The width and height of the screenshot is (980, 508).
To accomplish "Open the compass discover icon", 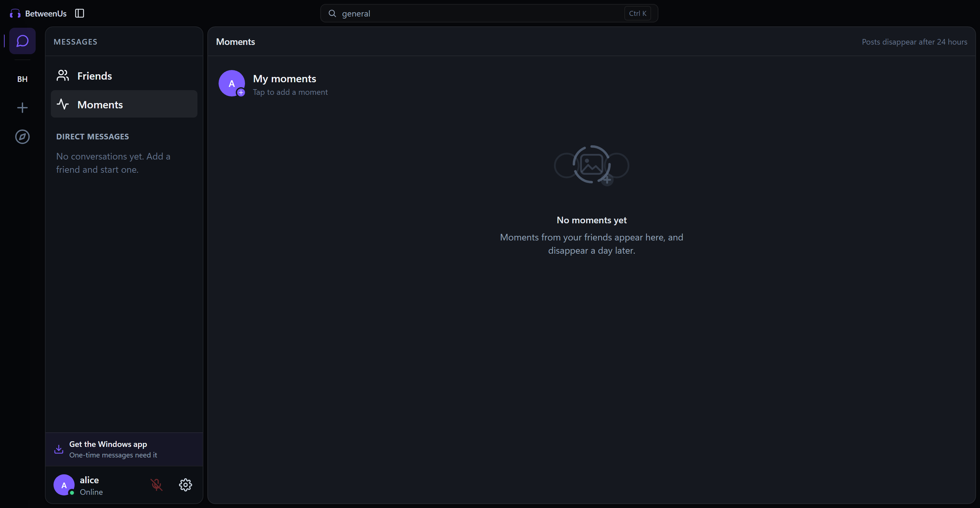I will pyautogui.click(x=22, y=137).
